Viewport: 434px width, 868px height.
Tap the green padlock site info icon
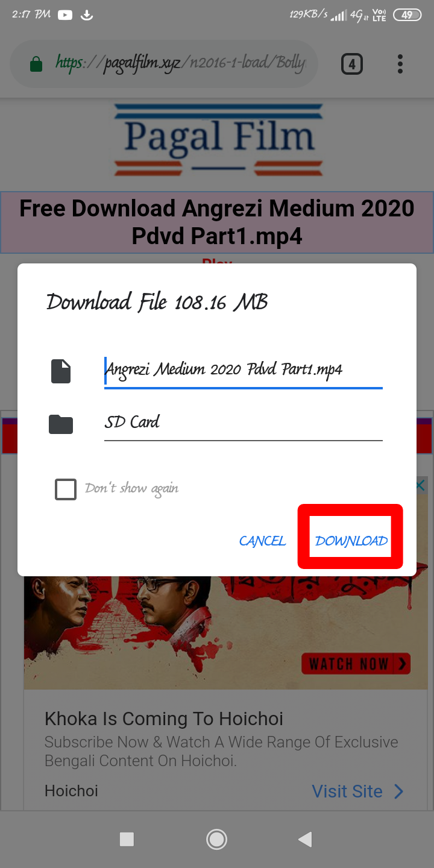36,64
